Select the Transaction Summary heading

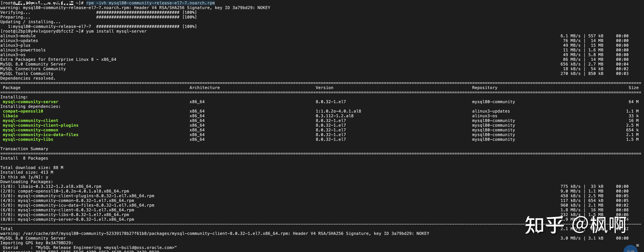point(24,149)
